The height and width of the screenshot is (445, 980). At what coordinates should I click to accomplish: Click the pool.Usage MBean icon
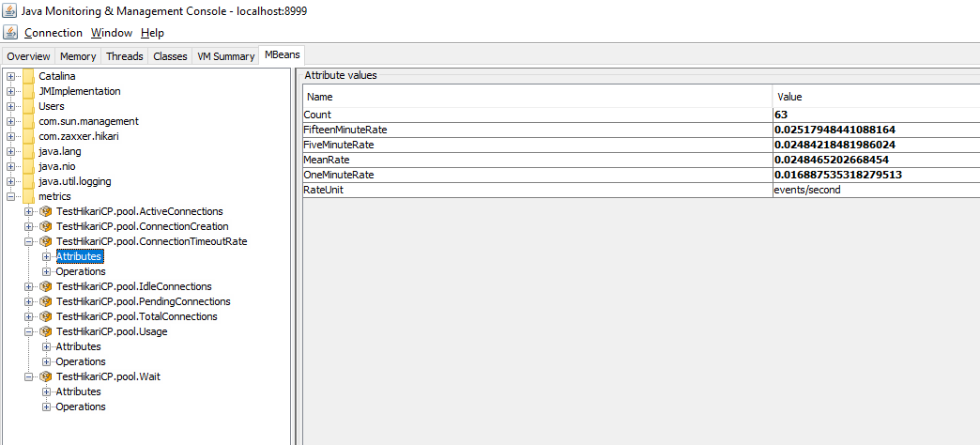pyautogui.click(x=45, y=331)
